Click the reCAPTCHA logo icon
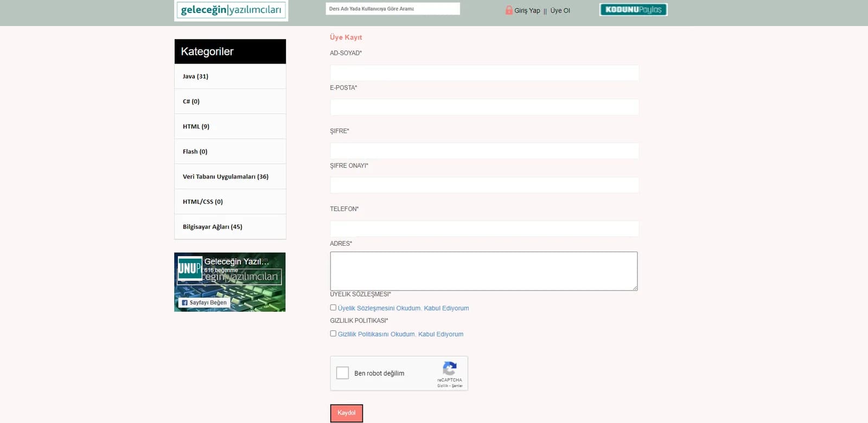Image resolution: width=868 pixels, height=423 pixels. (450, 369)
